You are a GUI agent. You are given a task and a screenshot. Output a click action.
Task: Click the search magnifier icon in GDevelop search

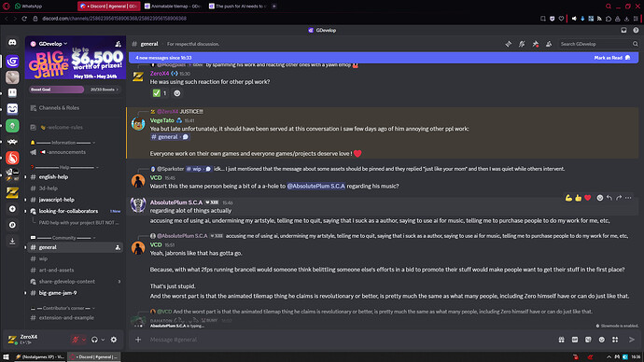[635, 44]
